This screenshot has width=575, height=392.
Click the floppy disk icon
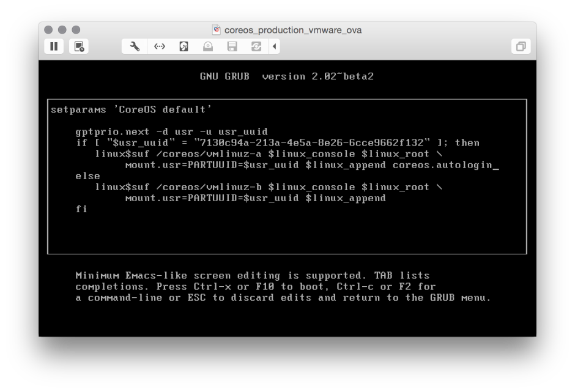pyautogui.click(x=232, y=46)
